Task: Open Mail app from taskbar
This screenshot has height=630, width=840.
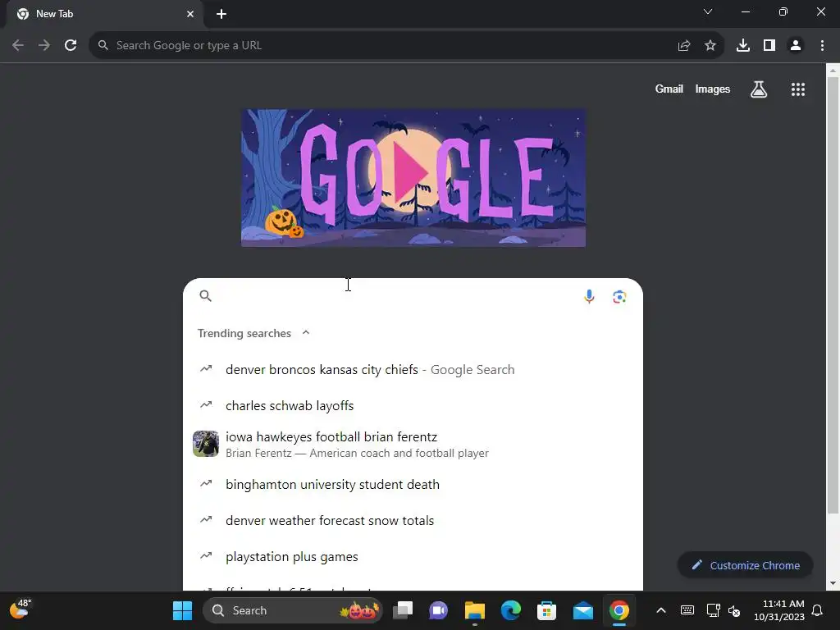Action: point(583,610)
